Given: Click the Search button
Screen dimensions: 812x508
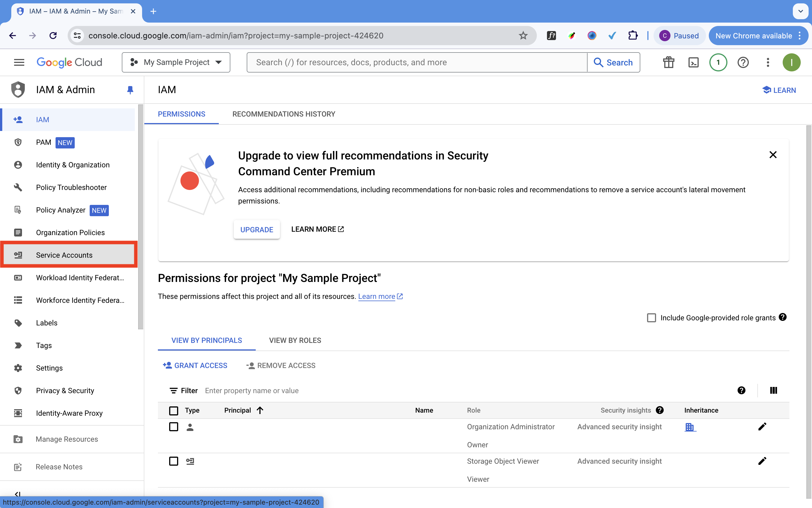Looking at the screenshot, I should coord(613,62).
